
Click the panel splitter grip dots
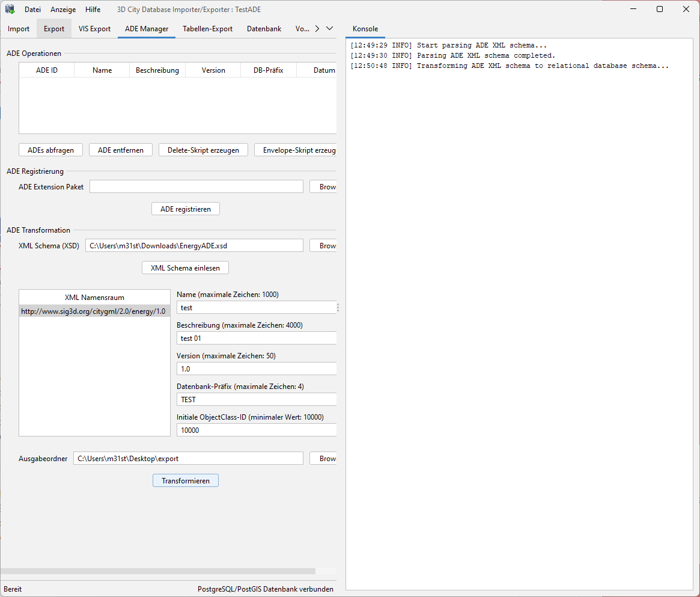(x=338, y=308)
